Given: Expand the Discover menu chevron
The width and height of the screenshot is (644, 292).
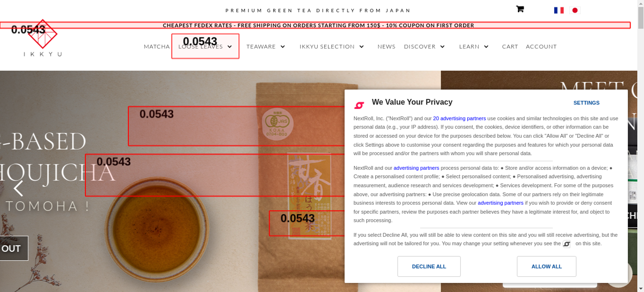Looking at the screenshot, I should tap(442, 47).
